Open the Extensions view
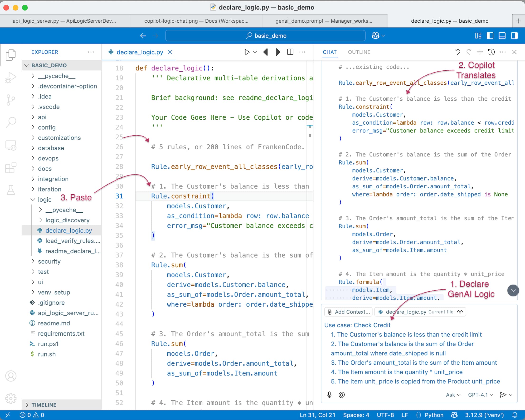This screenshot has width=525, height=420. [11, 168]
